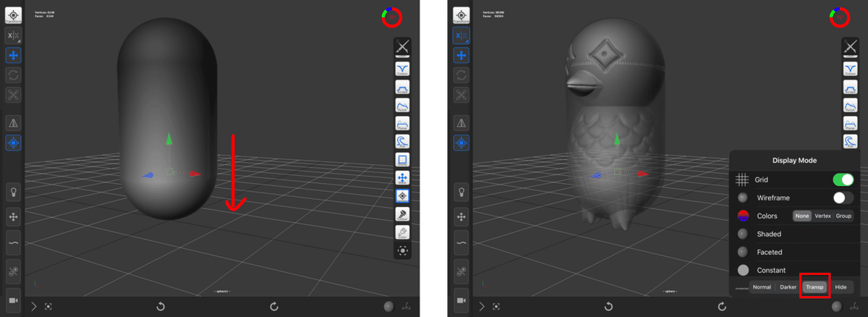Tap video camera icon in right screenshot
This screenshot has height=317, width=868.
point(461,300)
